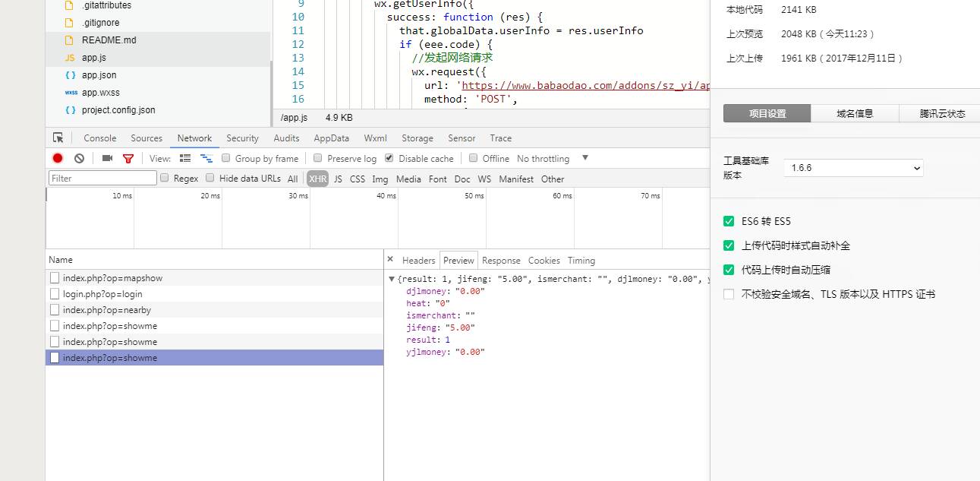
Task: Toggle the red filter funnel icon
Action: coord(128,159)
